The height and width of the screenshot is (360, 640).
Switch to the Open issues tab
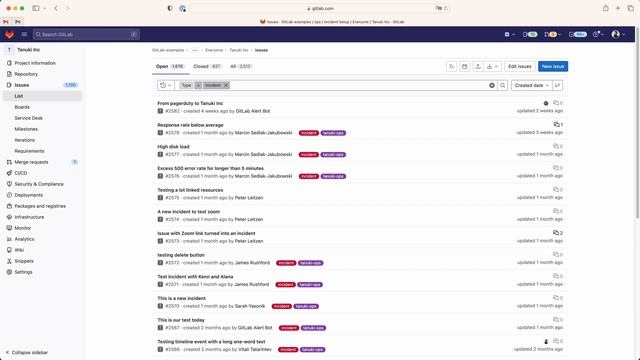pos(170,67)
